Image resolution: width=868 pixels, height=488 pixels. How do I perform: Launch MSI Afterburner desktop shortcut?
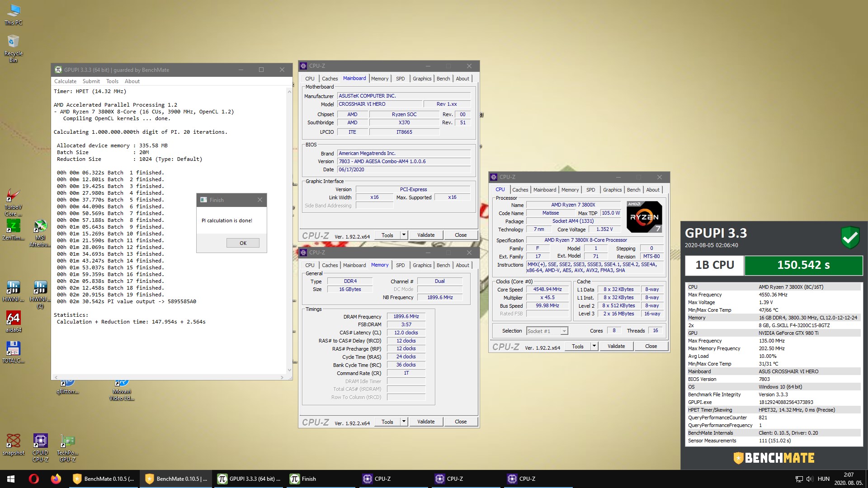[x=40, y=233]
